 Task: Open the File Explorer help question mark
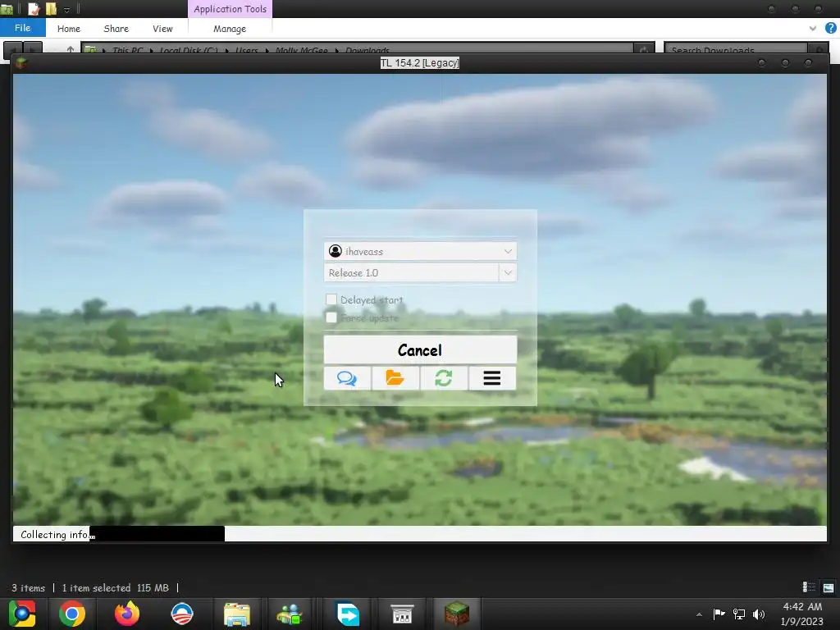(x=830, y=29)
